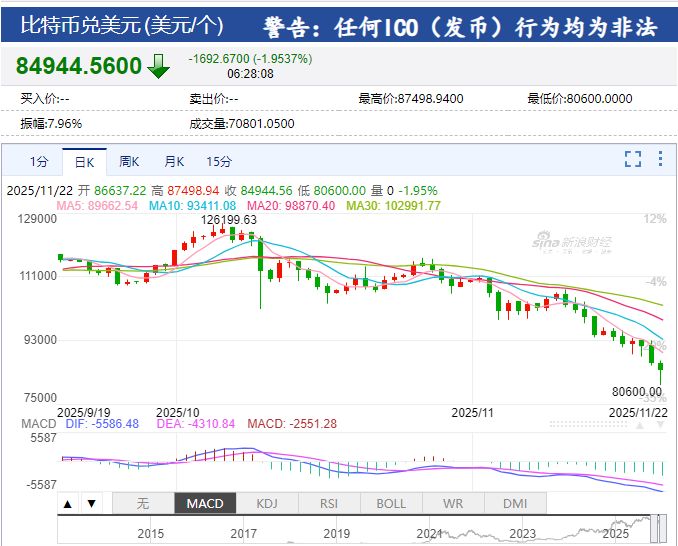Select the WR indicator
Viewport: 678px width, 546px height.
[x=453, y=503]
